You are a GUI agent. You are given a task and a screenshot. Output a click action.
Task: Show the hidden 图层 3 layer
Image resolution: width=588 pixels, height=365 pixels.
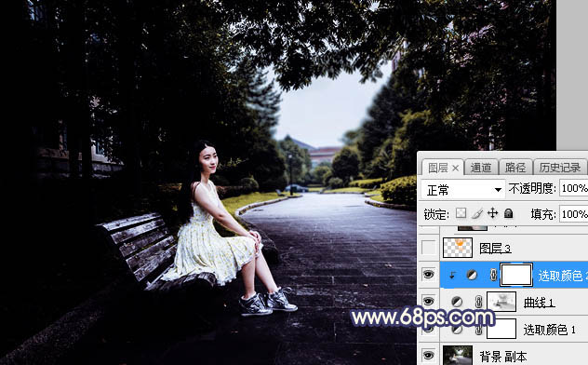(428, 248)
